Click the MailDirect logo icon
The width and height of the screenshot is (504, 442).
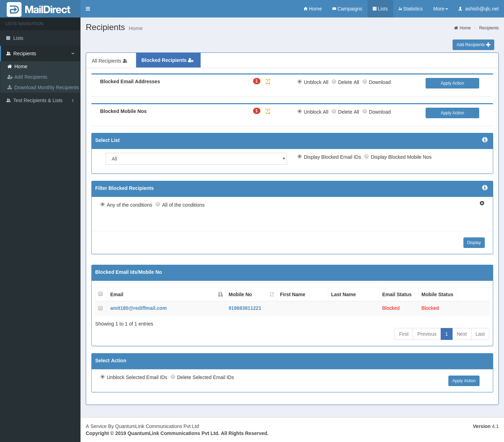[x=14, y=9]
